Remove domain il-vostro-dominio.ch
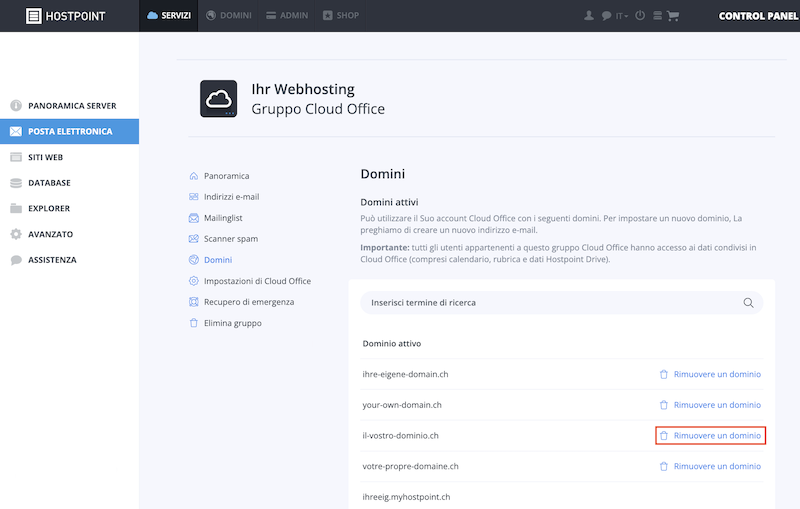This screenshot has height=509, width=800. point(710,436)
